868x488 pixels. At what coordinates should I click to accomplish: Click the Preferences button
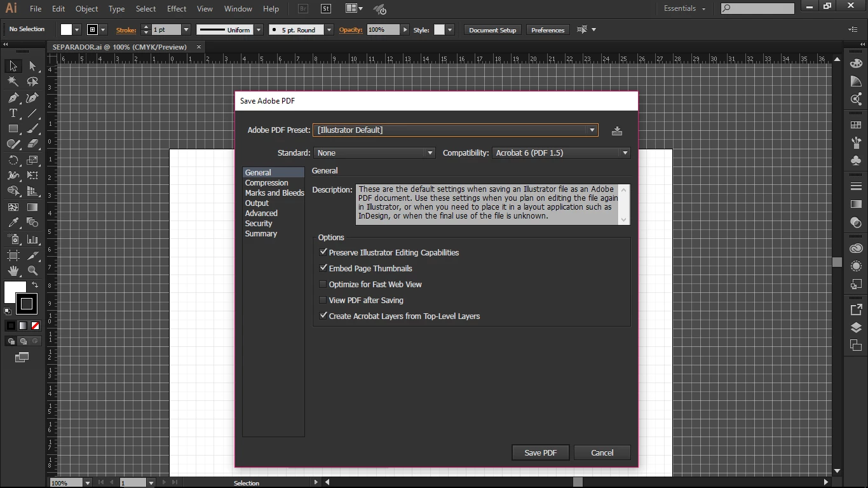pos(548,30)
